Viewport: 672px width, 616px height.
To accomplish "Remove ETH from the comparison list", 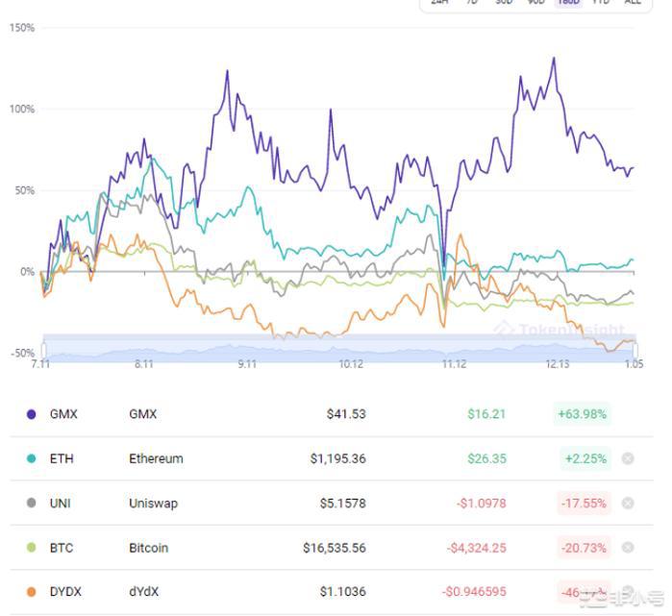I will [628, 458].
